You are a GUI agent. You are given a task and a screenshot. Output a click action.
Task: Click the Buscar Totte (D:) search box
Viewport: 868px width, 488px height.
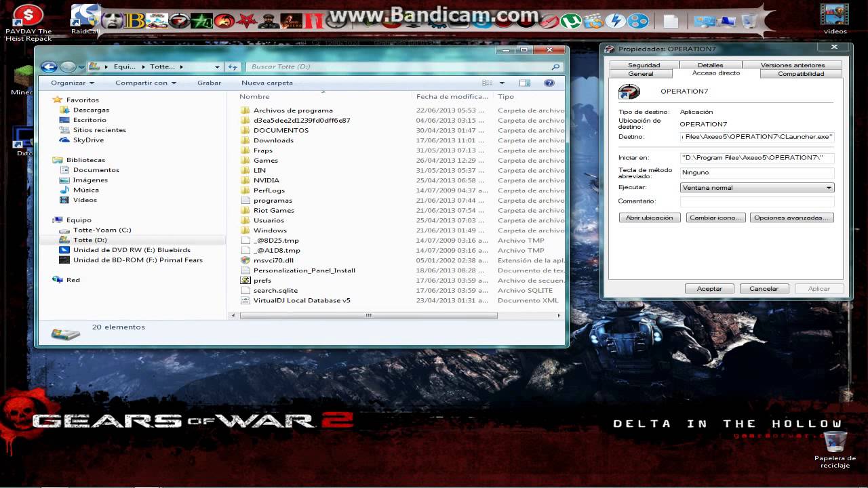(x=404, y=67)
